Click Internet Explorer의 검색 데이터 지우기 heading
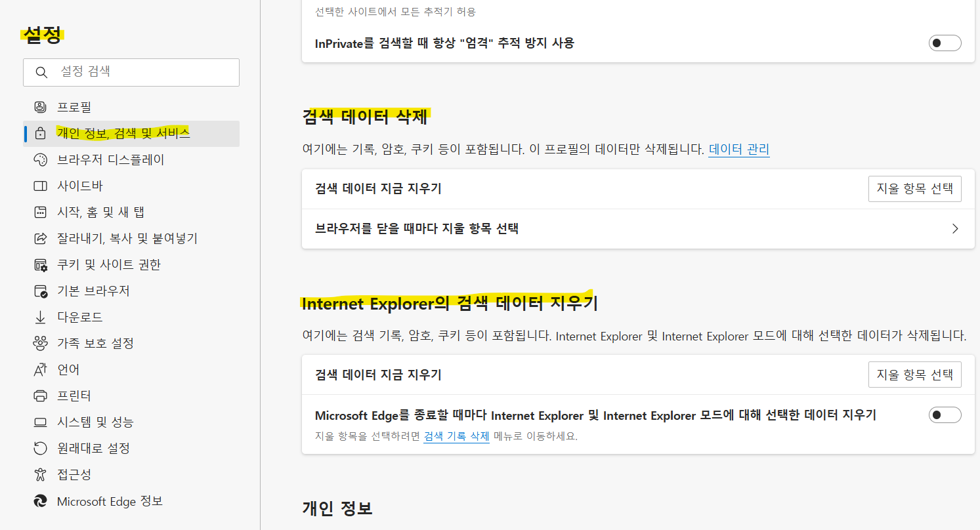This screenshot has width=980, height=530. [450, 303]
